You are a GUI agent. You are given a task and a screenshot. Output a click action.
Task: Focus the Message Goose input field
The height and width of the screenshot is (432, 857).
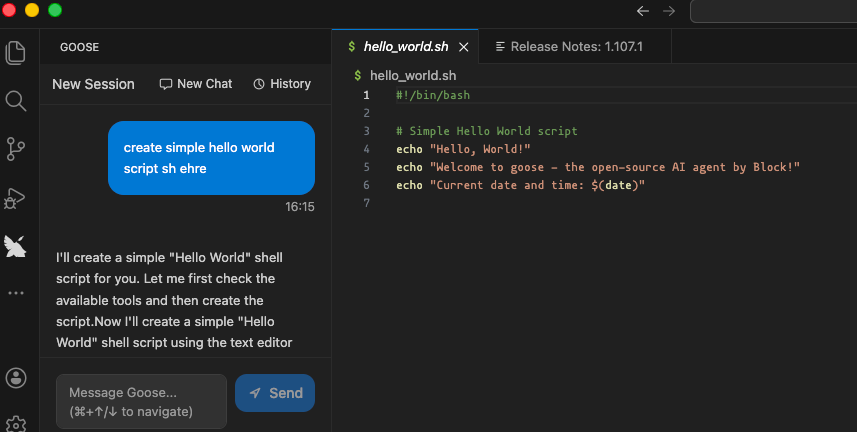click(141, 401)
